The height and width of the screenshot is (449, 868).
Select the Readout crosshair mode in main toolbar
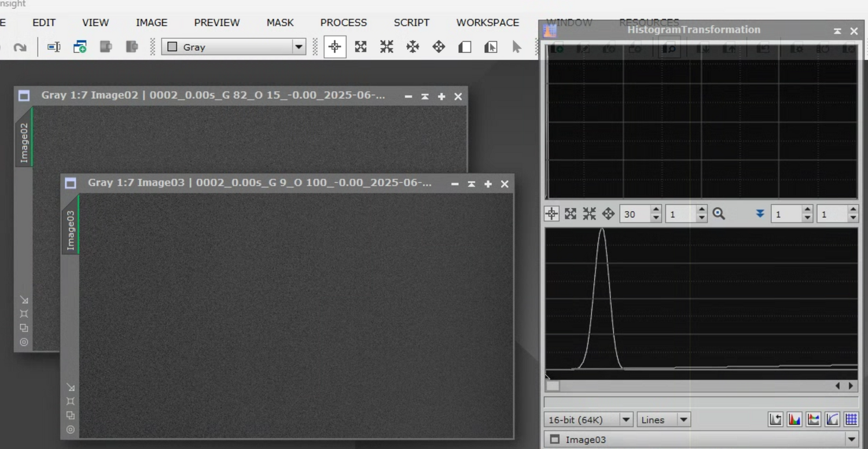tap(334, 47)
